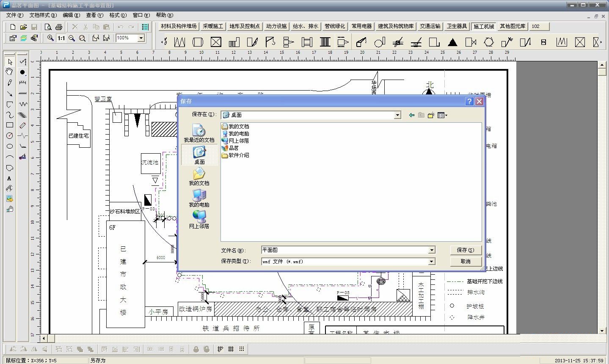
Task: Switch to the 交通运输 symbol tab
Action: pos(430,26)
